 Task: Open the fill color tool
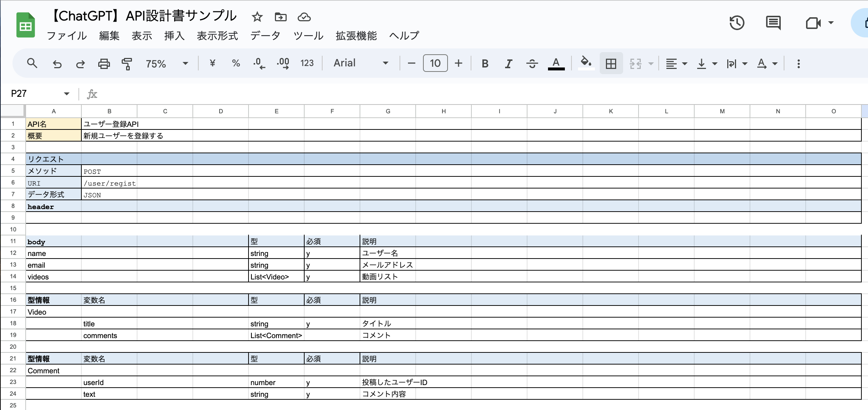pyautogui.click(x=585, y=63)
